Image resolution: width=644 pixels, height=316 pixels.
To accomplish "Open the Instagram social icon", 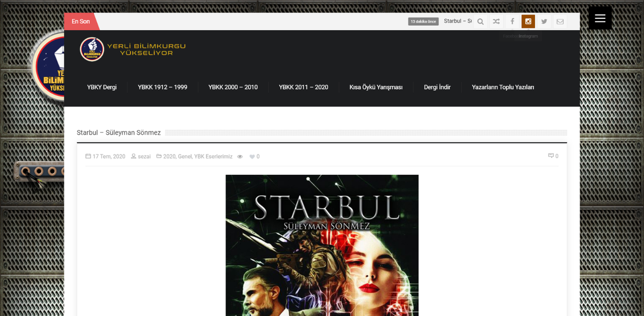I will click(528, 21).
